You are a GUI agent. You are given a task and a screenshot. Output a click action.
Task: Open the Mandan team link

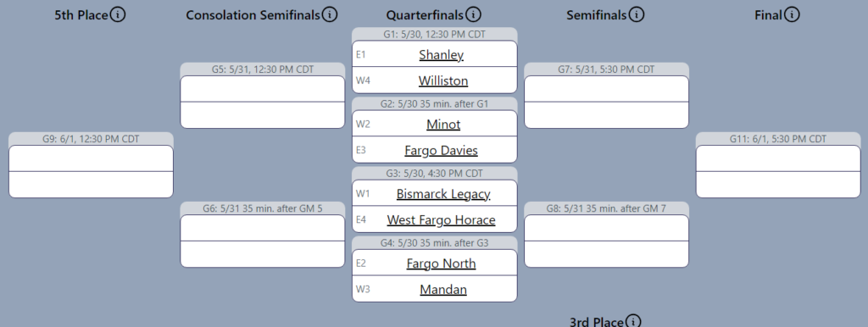442,290
